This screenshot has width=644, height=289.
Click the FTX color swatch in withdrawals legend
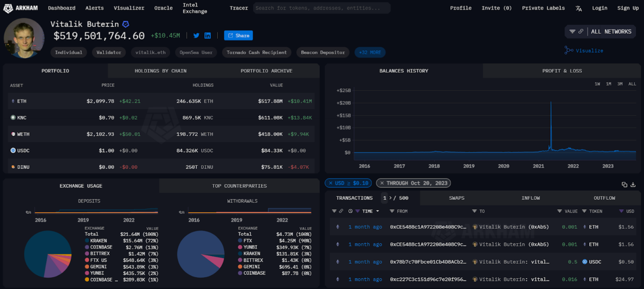(240, 241)
